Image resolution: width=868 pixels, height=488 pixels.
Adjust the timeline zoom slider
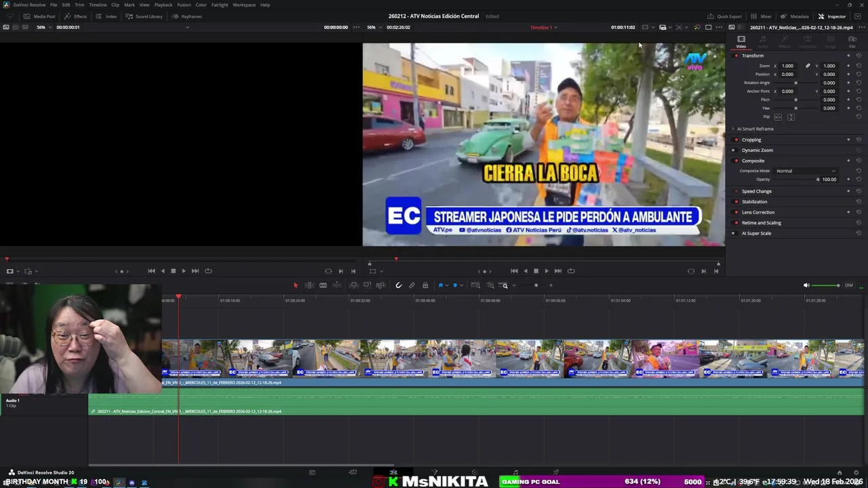pyautogui.click(x=536, y=285)
